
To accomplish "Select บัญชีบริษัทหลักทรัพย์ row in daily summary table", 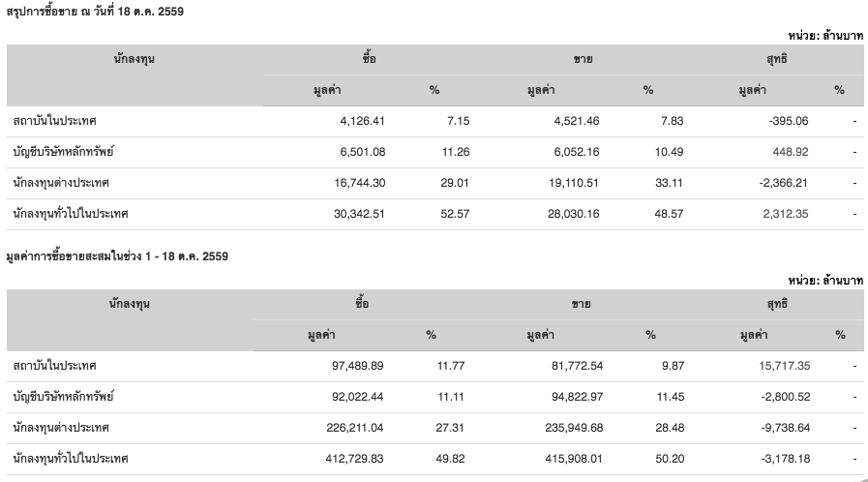I will [x=435, y=152].
